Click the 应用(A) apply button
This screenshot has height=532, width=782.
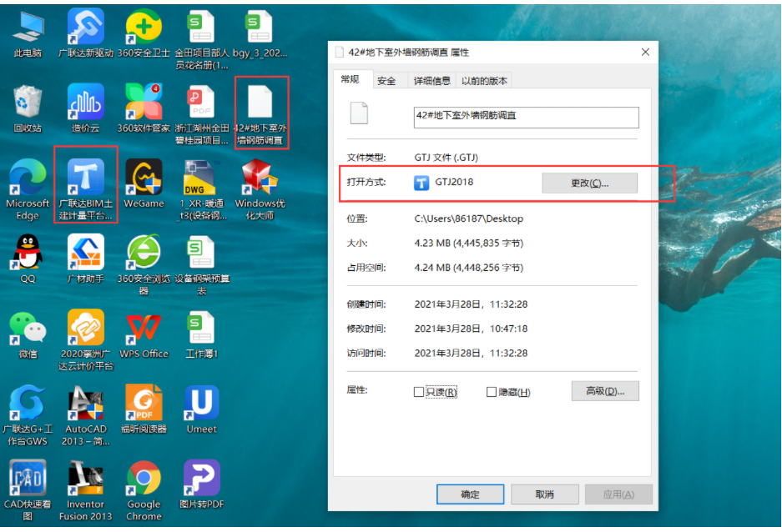618,494
